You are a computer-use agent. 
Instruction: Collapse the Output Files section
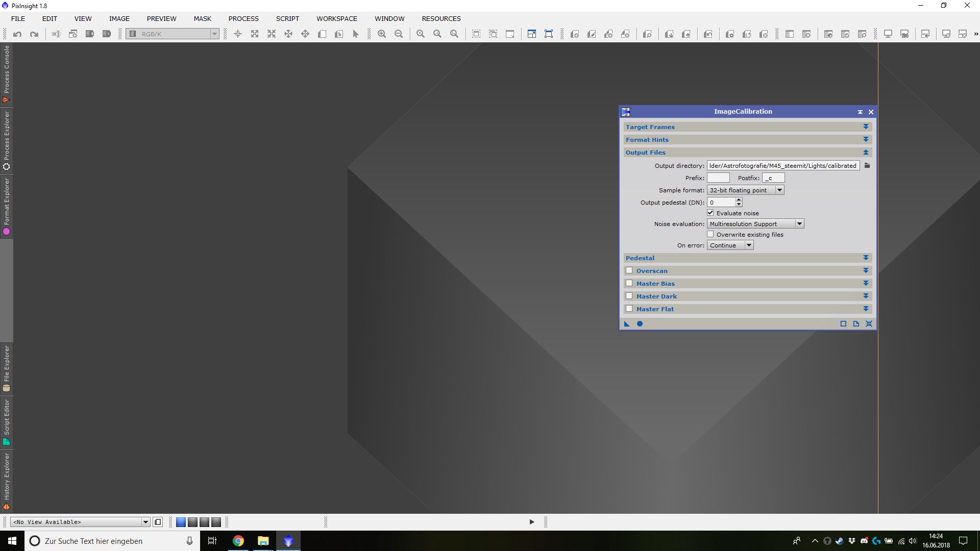pos(866,152)
